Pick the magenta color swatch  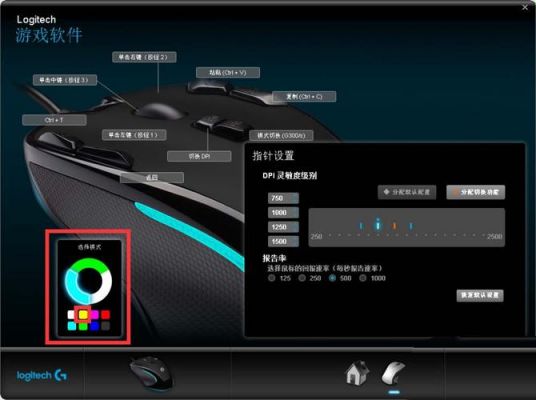(95, 315)
